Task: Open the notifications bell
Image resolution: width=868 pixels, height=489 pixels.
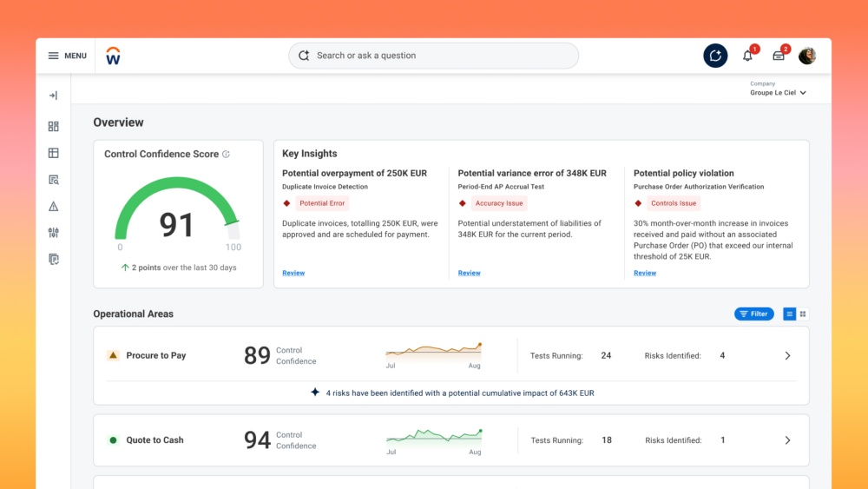Action: (x=747, y=56)
